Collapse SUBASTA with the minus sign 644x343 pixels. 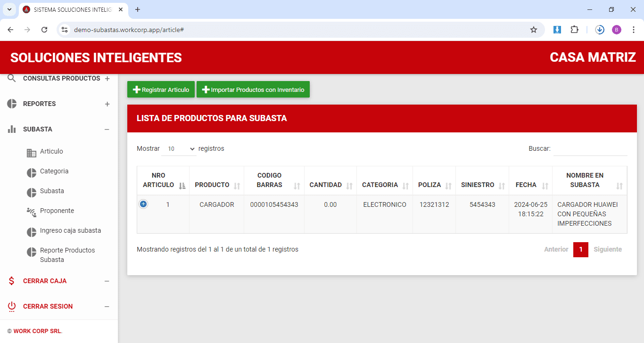click(107, 130)
